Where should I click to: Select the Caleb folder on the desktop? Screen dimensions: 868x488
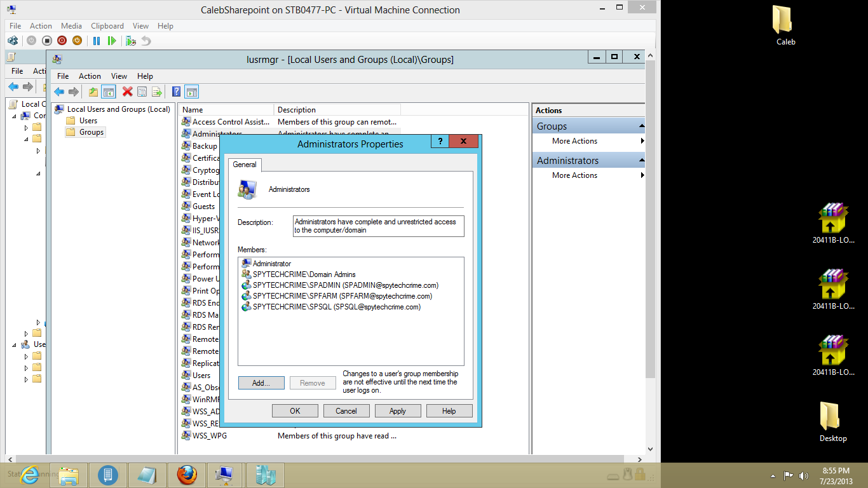coord(785,25)
